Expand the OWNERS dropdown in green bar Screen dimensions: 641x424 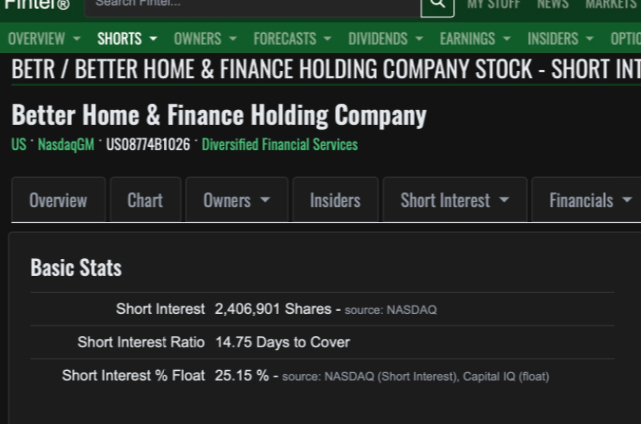(x=205, y=39)
